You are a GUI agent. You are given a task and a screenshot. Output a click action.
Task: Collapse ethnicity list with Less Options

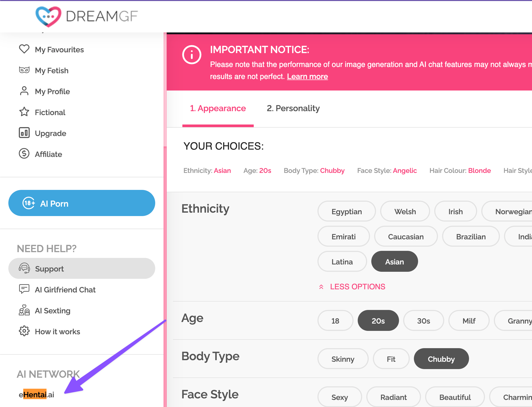pos(357,287)
